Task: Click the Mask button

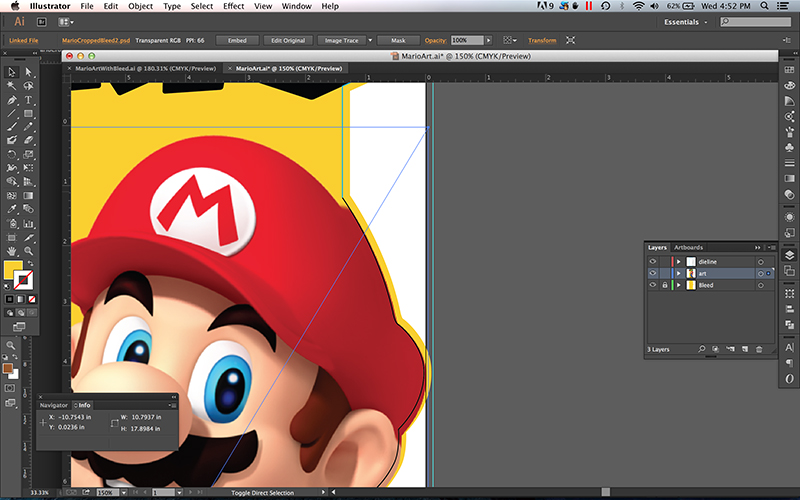Action: pos(398,40)
